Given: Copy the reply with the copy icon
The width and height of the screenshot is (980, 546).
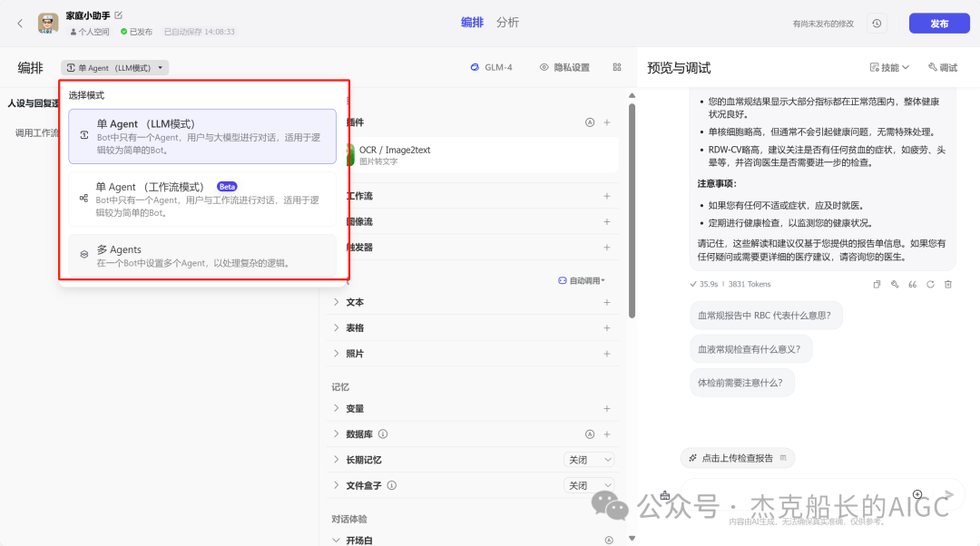Looking at the screenshot, I should [x=877, y=284].
